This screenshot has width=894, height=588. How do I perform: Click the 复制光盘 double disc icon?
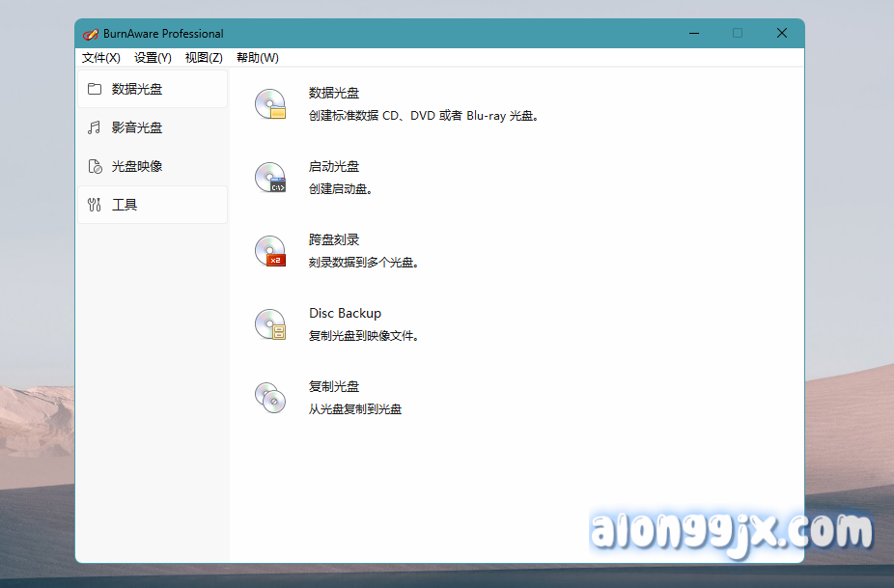click(270, 398)
